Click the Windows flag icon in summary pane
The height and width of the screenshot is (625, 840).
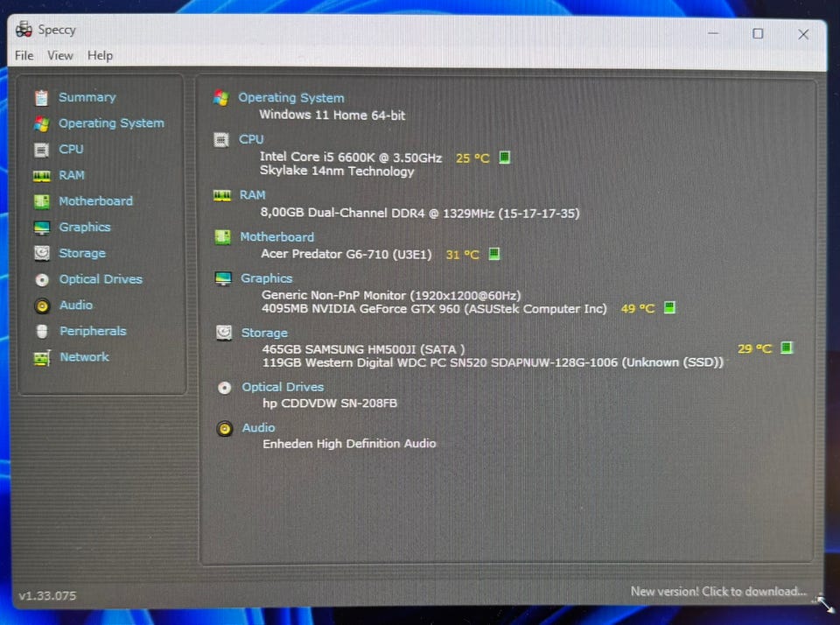(x=220, y=98)
